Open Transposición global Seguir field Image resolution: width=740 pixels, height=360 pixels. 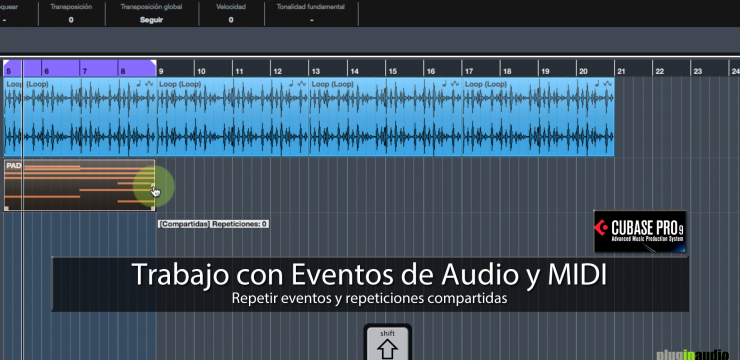coord(151,20)
